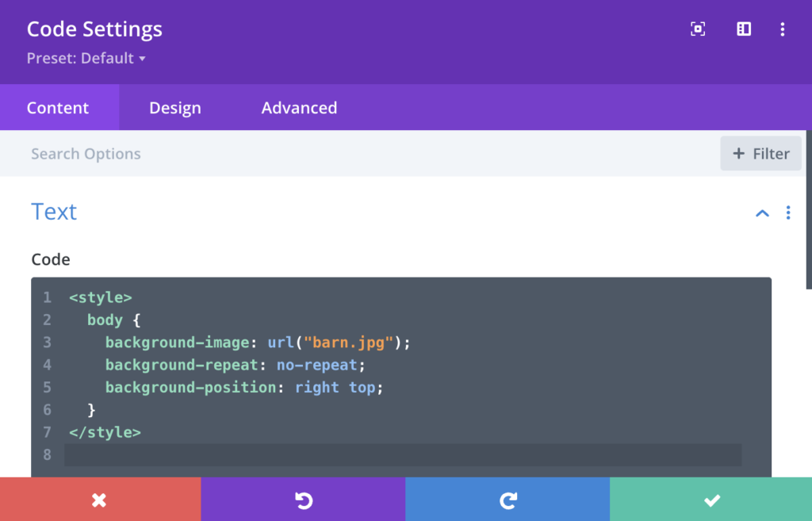Click the <style> opening tag in code

101,297
